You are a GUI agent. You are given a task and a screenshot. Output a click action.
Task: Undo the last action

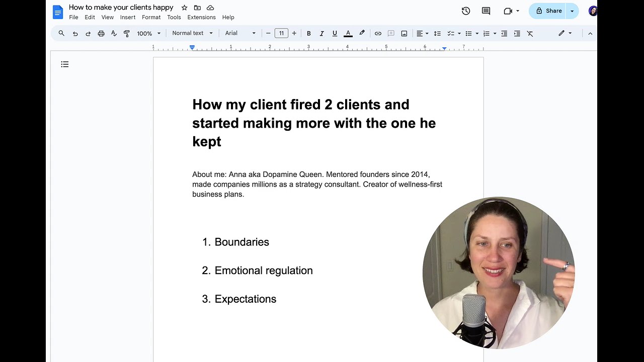75,33
